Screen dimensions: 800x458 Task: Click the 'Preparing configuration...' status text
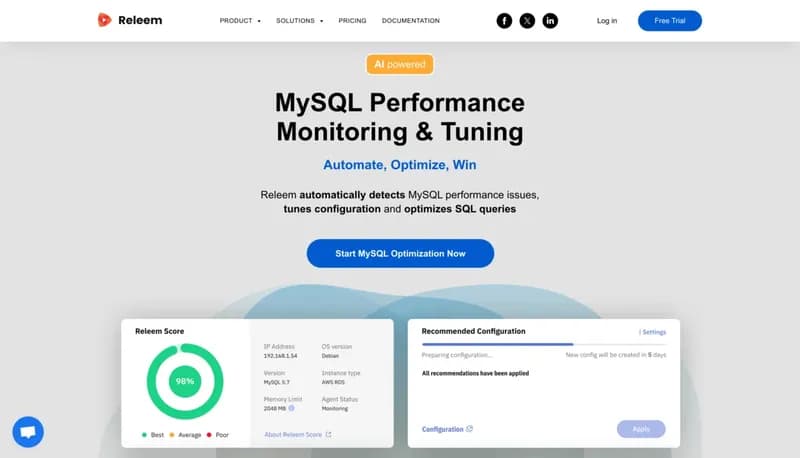click(457, 355)
